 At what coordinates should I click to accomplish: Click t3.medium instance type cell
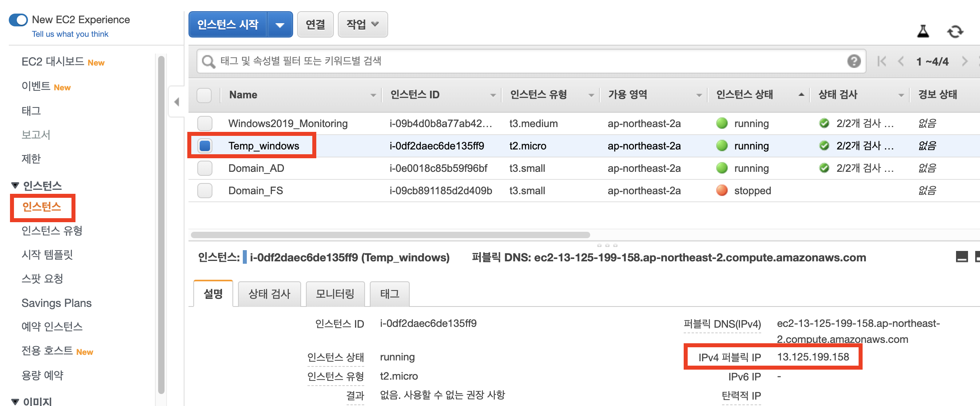(534, 123)
